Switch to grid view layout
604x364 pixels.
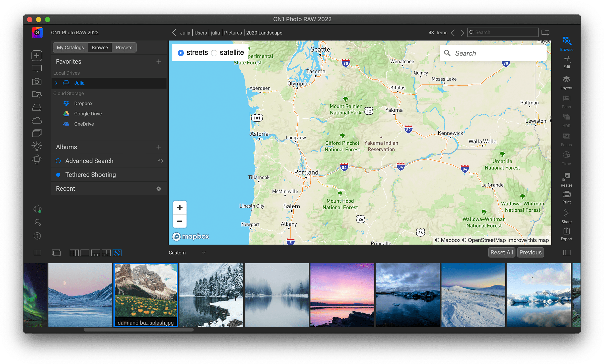[74, 253]
